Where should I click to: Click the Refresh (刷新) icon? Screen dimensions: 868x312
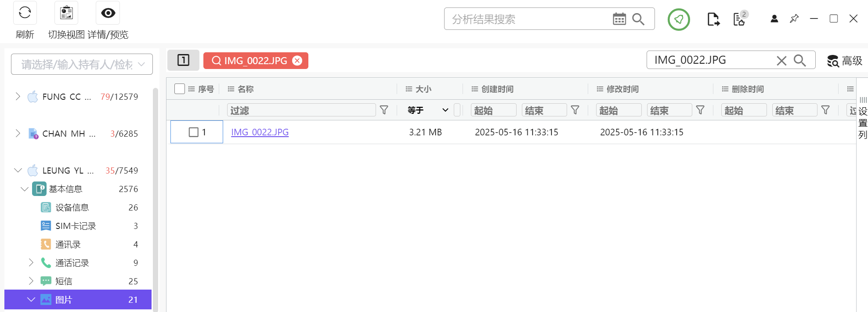(x=25, y=13)
